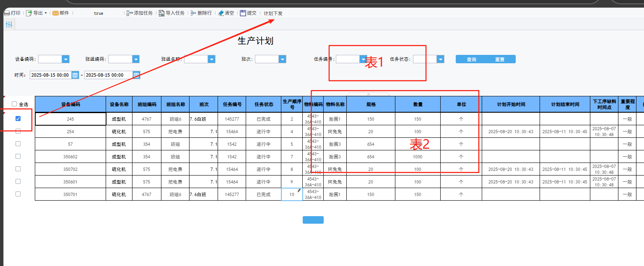Check the checkbox for row 350702
This screenshot has height=266, width=644.
coord(18,169)
